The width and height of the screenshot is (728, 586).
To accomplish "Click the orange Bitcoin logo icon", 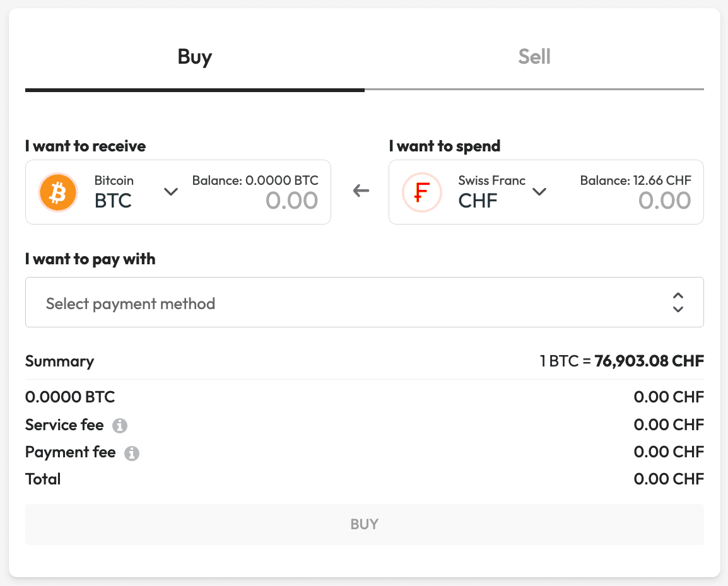I will point(57,192).
